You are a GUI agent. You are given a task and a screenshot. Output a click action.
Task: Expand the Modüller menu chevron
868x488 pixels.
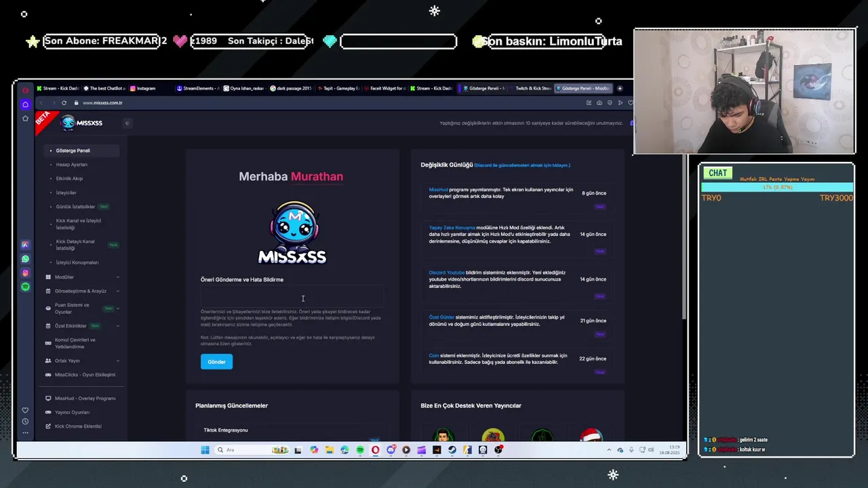pos(117,277)
